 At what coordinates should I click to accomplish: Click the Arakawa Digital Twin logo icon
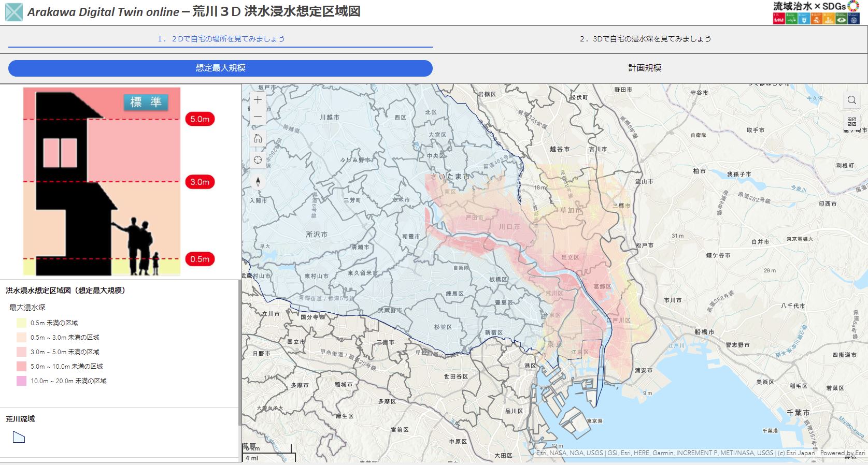click(x=14, y=12)
